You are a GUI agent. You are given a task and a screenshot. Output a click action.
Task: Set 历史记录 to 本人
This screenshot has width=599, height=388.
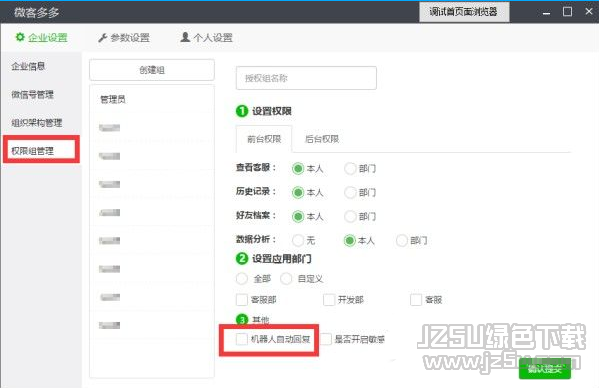(x=298, y=192)
